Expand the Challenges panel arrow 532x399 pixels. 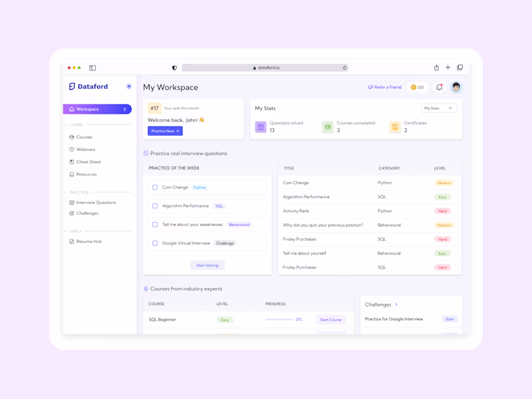[x=395, y=304]
